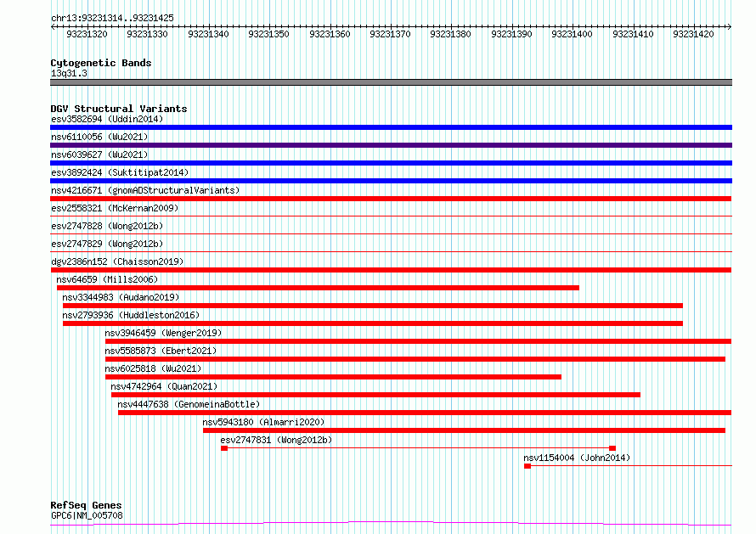
Task: Click ruler position 93231420
Action: pyautogui.click(x=693, y=34)
